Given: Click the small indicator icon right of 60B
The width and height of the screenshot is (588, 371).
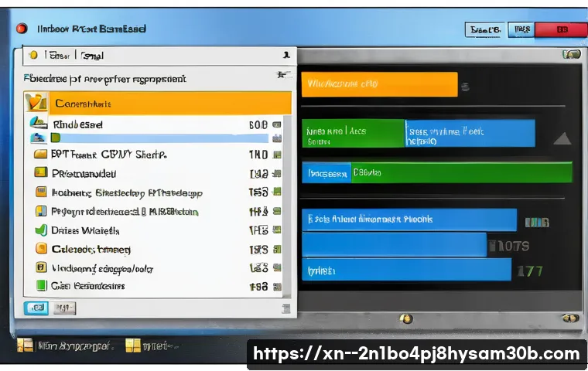Looking at the screenshot, I should click(277, 124).
